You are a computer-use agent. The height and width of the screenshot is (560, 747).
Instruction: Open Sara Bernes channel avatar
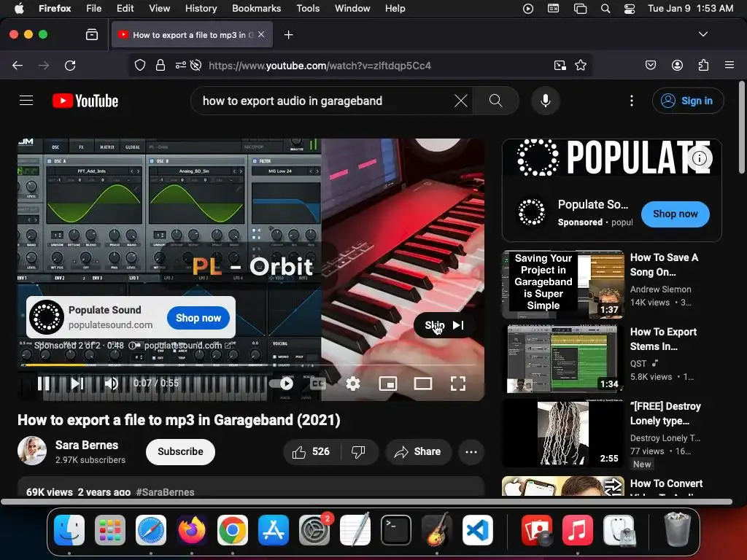(32, 451)
